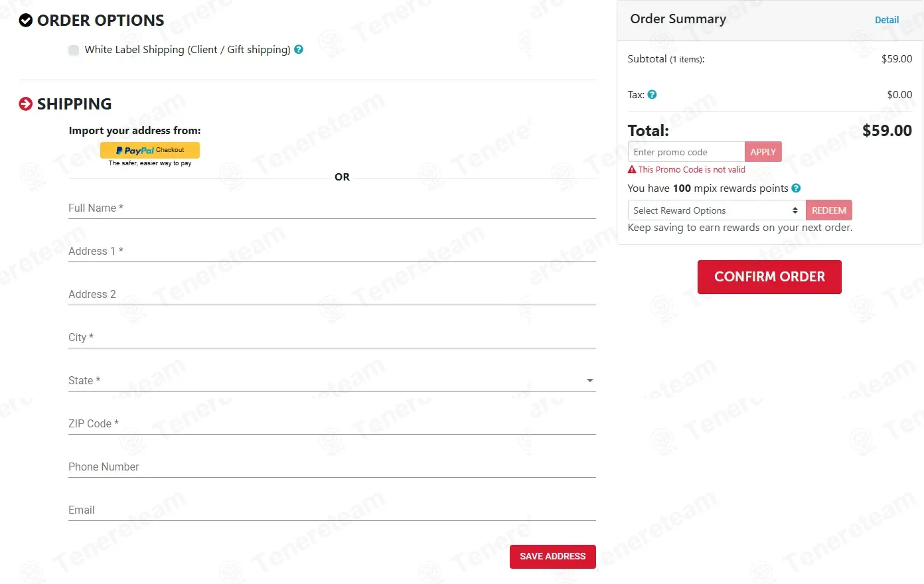Focus the Full Name field
Viewport: 924px width, 584px height.
(332, 208)
